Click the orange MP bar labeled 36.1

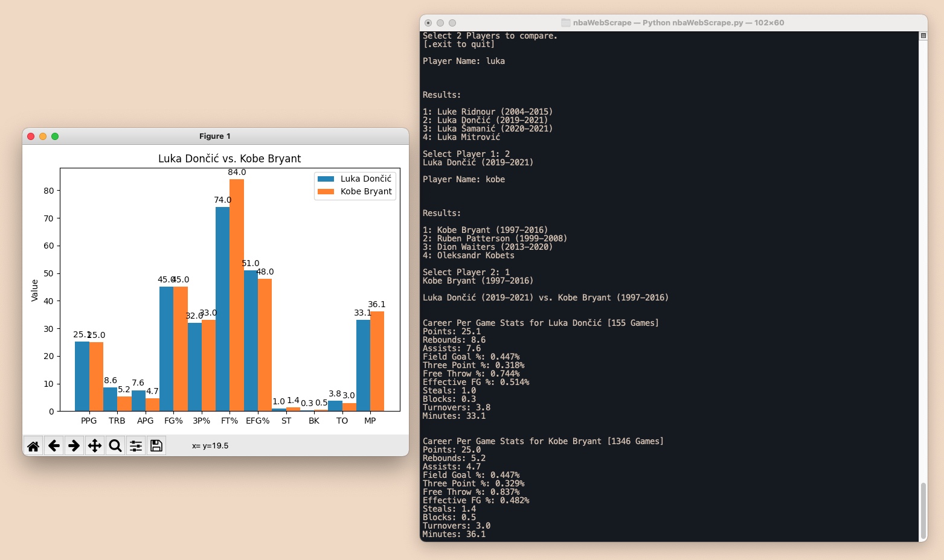[377, 361]
